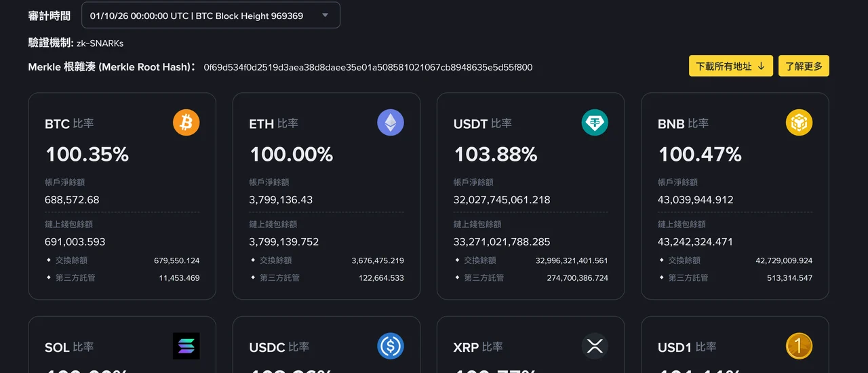Click BTC net balance 688,572.68
The width and height of the screenshot is (868, 373).
[x=72, y=200]
